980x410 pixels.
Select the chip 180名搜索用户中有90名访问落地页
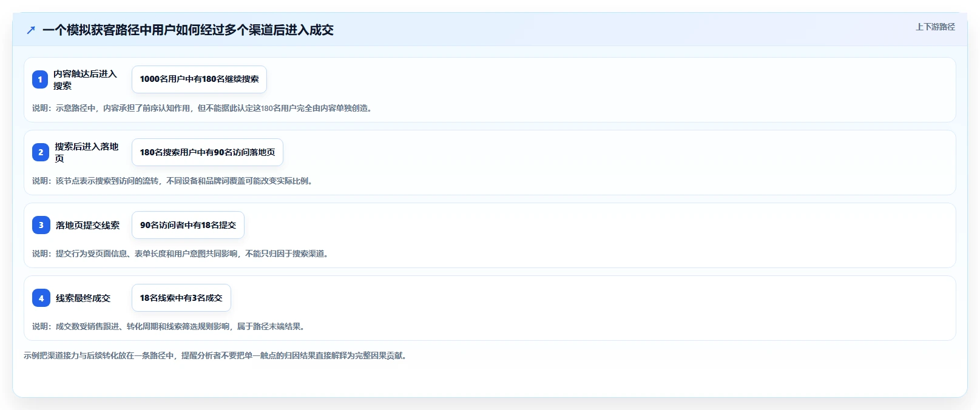[208, 152]
